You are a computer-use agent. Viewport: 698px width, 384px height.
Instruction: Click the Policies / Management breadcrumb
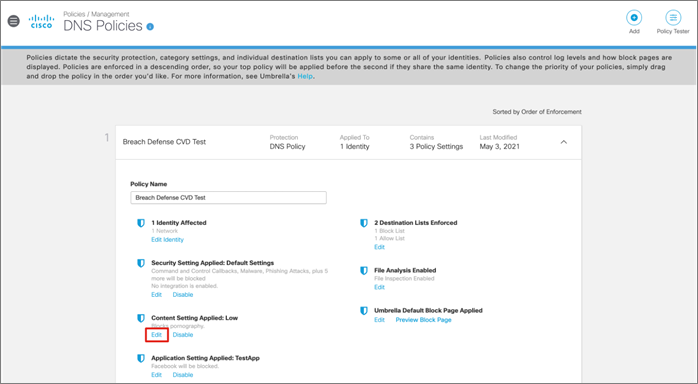tap(96, 14)
